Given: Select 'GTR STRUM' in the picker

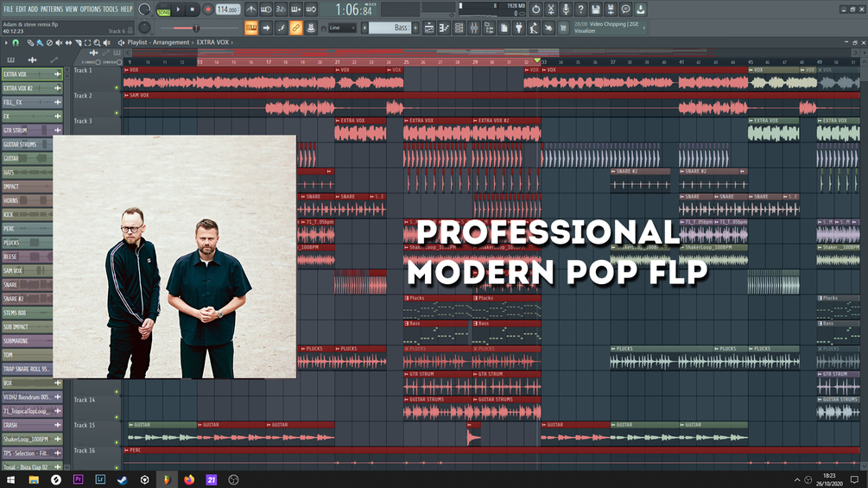Looking at the screenshot, I should (x=32, y=130).
